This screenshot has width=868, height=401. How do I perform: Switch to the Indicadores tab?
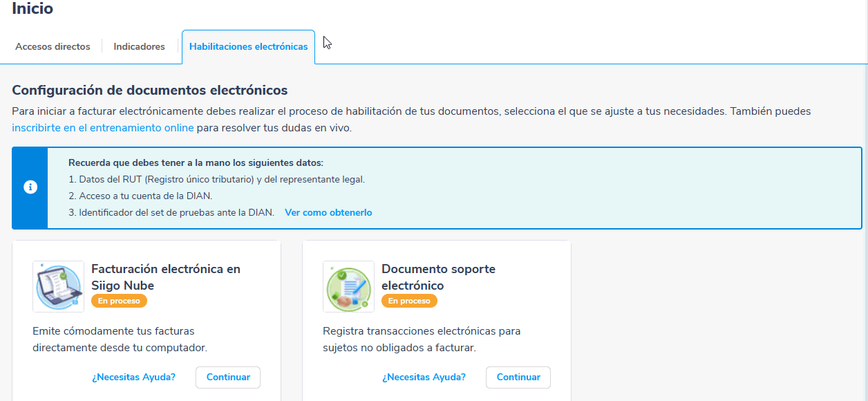[x=140, y=47]
